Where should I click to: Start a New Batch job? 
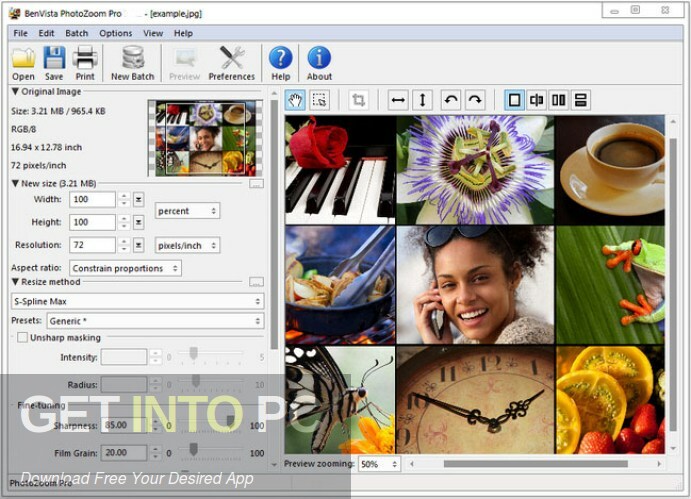133,63
